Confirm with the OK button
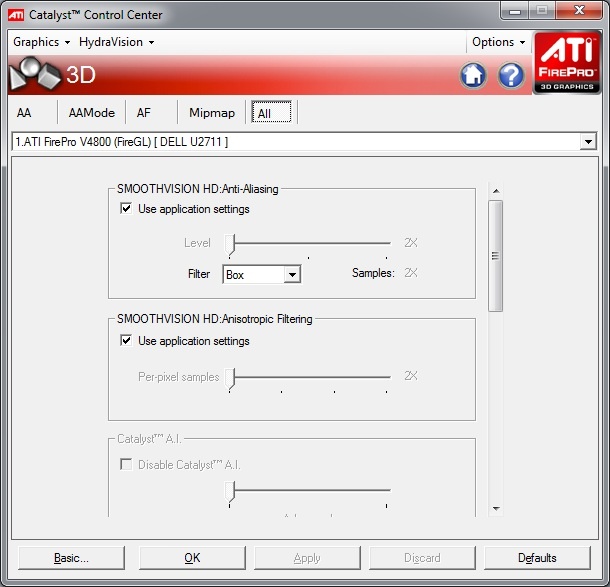Screen dimensions: 610x587 pyautogui.click(x=192, y=558)
